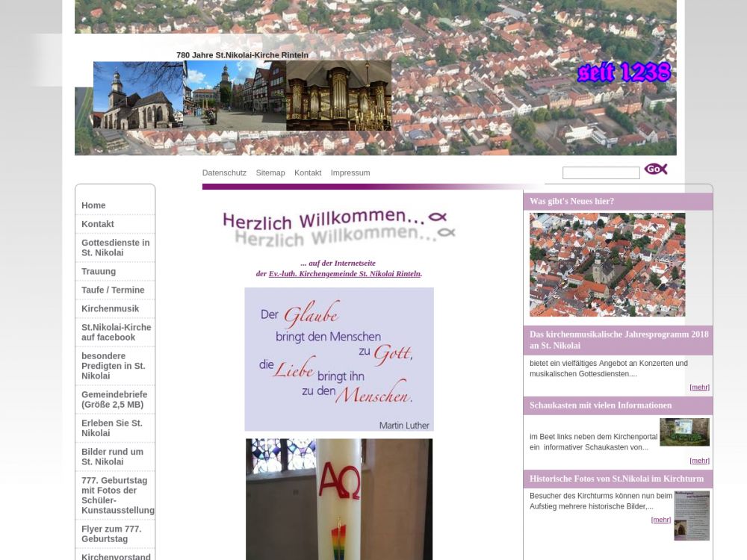747x560 pixels.
Task: Open the Schaukasten thumbnail image
Action: [684, 432]
